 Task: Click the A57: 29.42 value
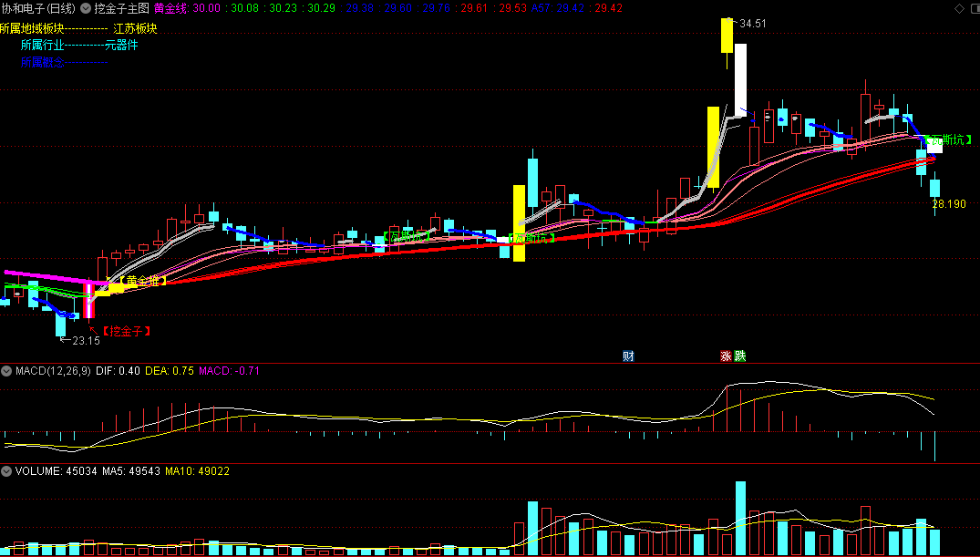pyautogui.click(x=558, y=8)
